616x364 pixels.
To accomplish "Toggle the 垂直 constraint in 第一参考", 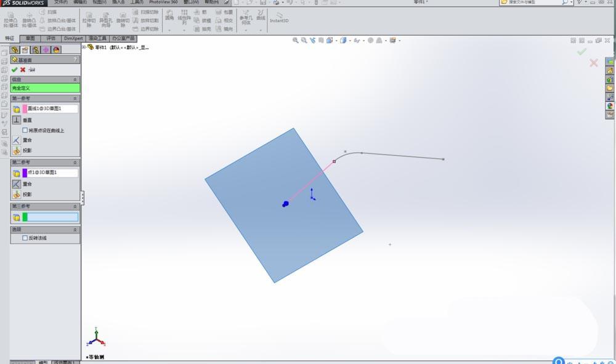I will (16, 119).
